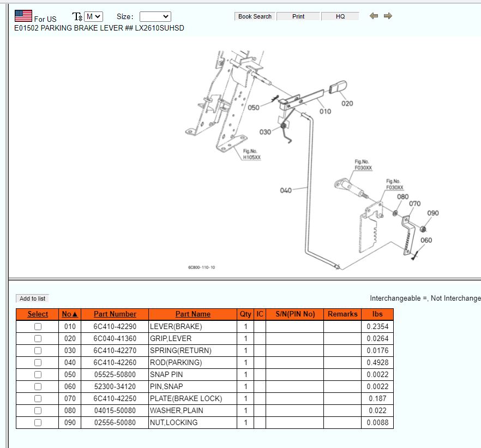The image size is (481, 448).
Task: Check the box for LEVER(BRAKE) row 010
Action: point(38,327)
